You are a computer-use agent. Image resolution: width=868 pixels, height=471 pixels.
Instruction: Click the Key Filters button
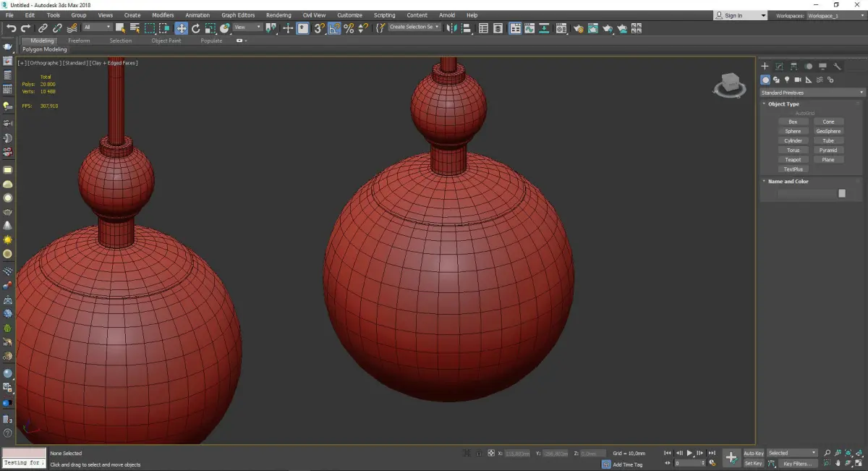(x=796, y=463)
